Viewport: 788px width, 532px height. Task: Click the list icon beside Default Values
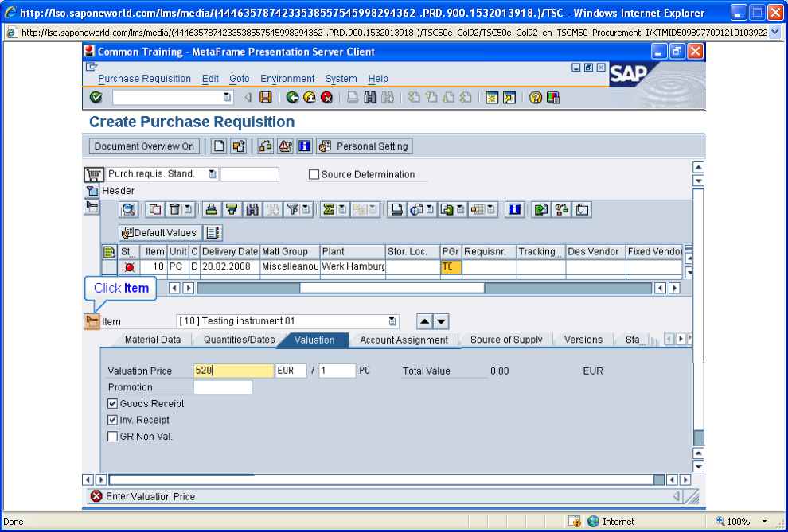point(213,233)
